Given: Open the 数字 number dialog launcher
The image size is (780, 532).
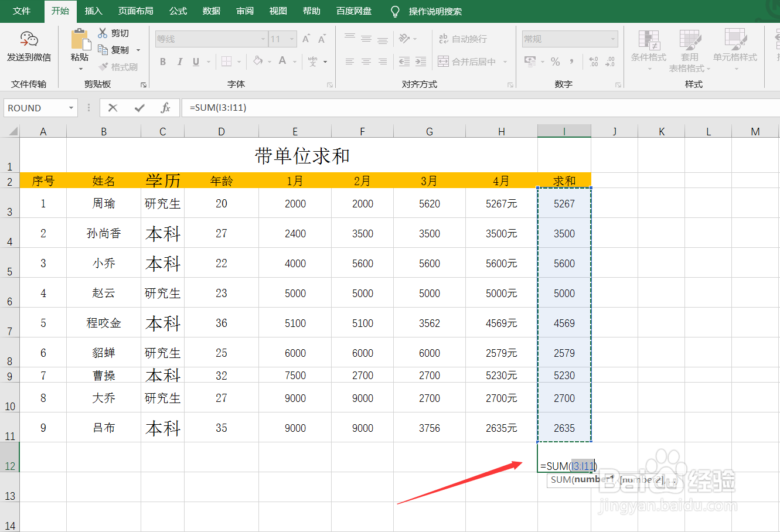Looking at the screenshot, I should click(x=618, y=85).
